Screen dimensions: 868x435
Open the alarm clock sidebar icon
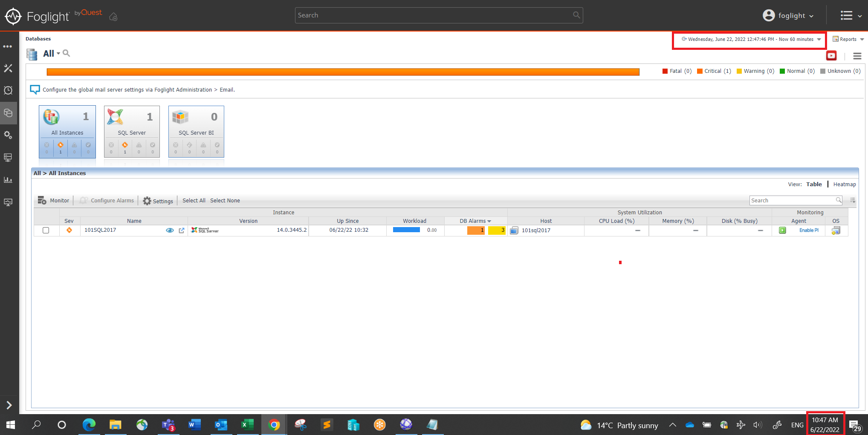tap(8, 90)
